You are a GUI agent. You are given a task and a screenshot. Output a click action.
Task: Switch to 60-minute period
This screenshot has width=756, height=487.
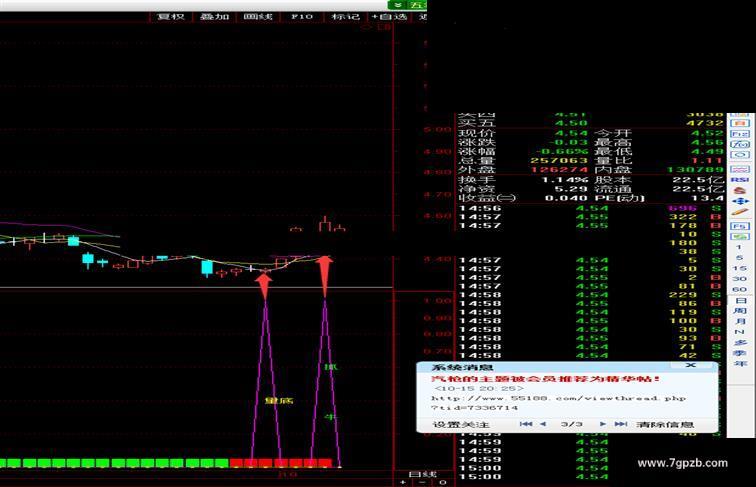click(x=740, y=289)
